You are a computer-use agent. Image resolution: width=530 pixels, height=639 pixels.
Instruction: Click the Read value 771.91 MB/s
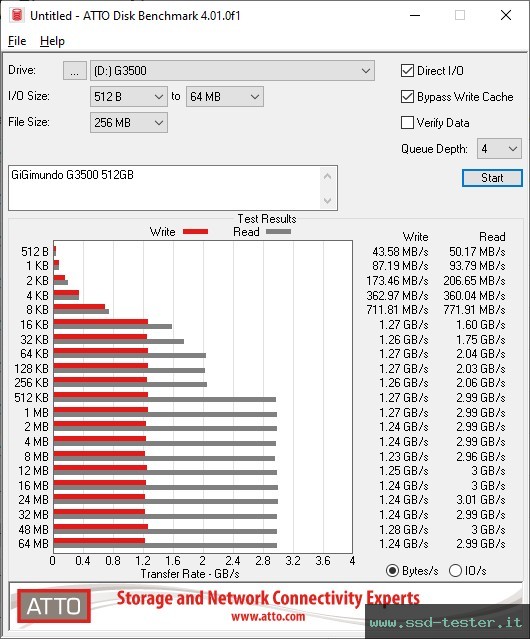(x=475, y=310)
